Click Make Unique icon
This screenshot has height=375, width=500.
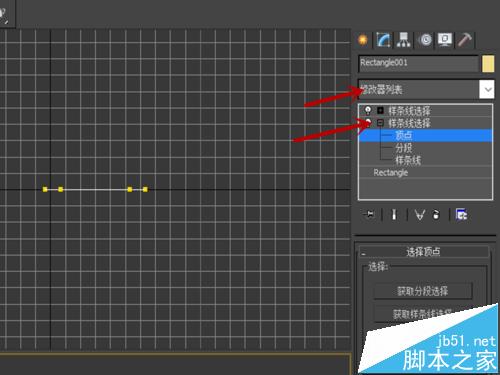[x=420, y=215]
